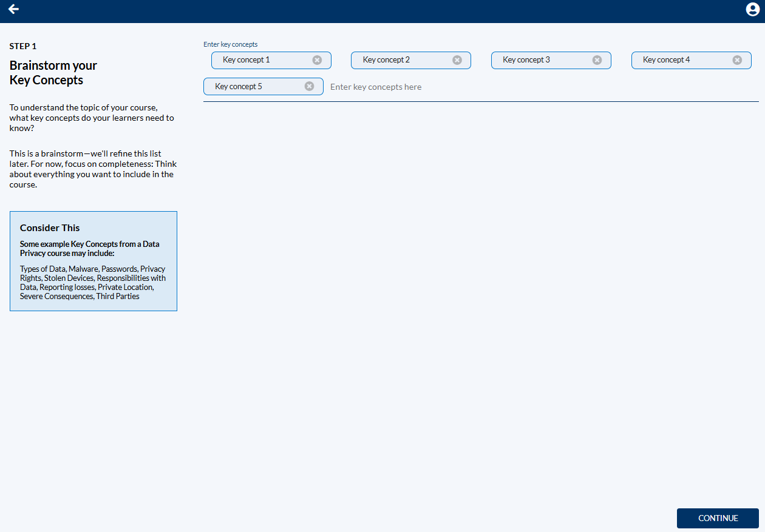Open the user profile account icon
The height and width of the screenshot is (532, 765).
[x=752, y=10]
